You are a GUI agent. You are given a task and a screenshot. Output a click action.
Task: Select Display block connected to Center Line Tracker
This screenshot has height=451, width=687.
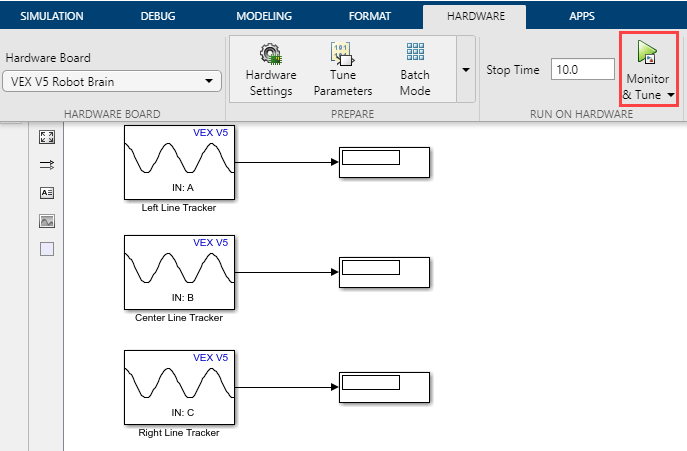pos(384,272)
